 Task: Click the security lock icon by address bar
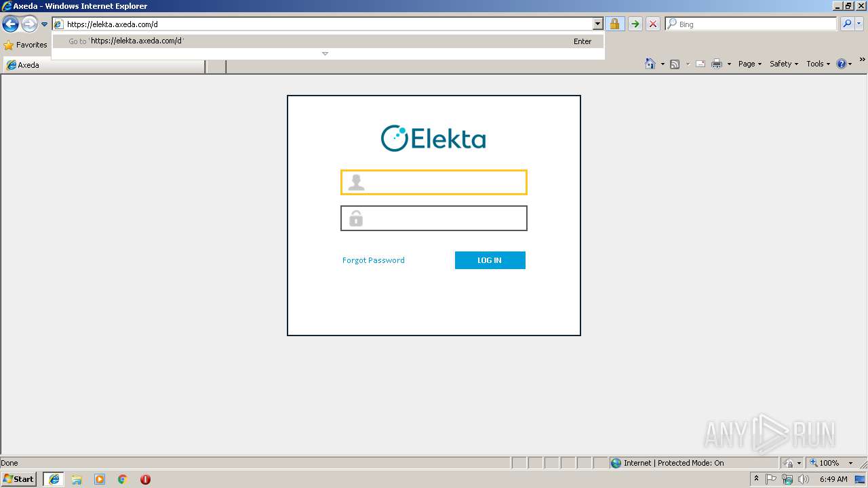[614, 24]
